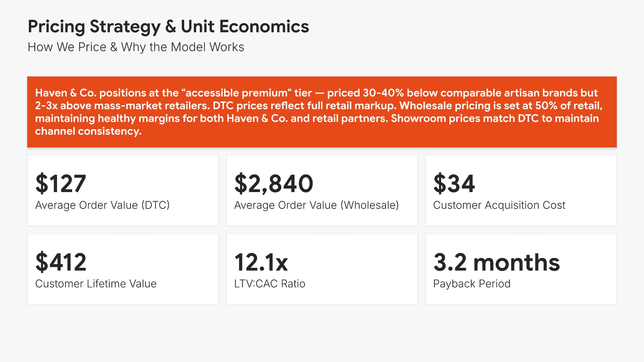Screen dimensions: 644x362
Task: Select the "Customer Acquisition Cost" label
Action: (x=499, y=205)
